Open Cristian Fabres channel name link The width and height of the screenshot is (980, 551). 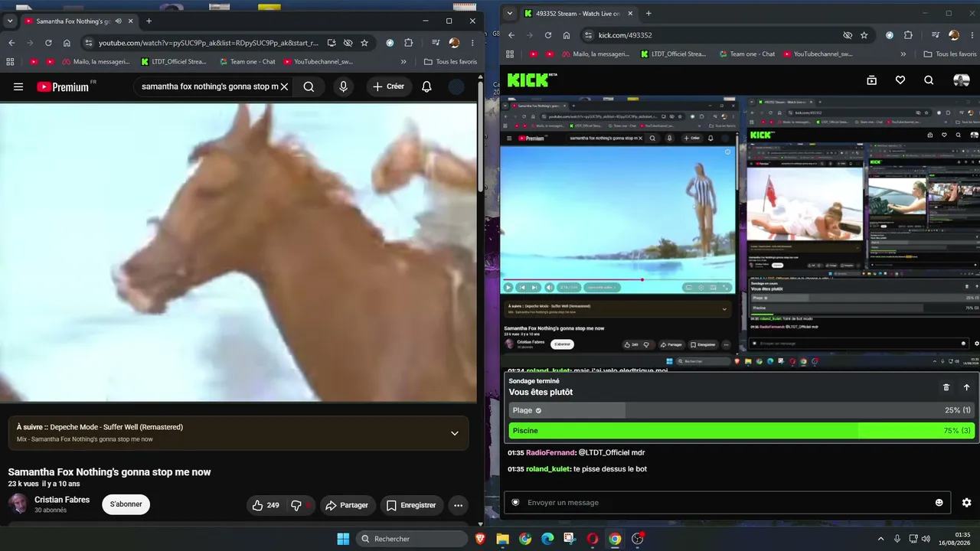(x=62, y=500)
